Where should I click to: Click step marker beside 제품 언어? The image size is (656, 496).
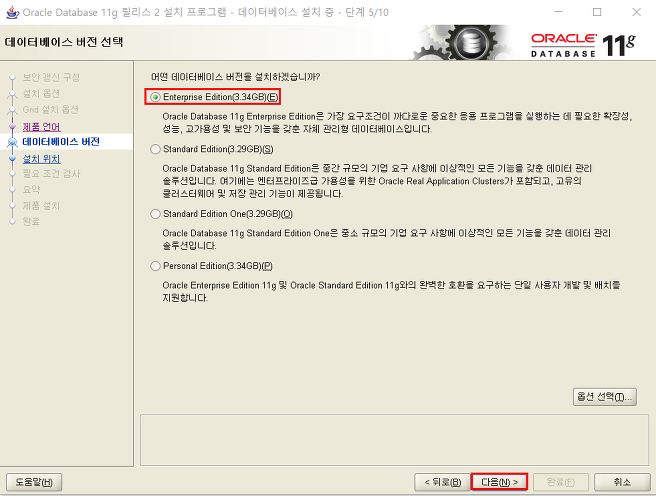tap(13, 126)
